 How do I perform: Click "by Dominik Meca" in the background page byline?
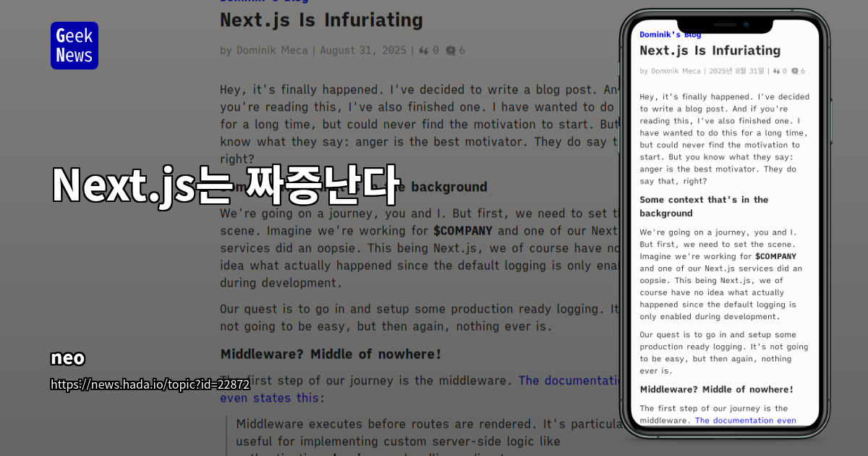(264, 51)
